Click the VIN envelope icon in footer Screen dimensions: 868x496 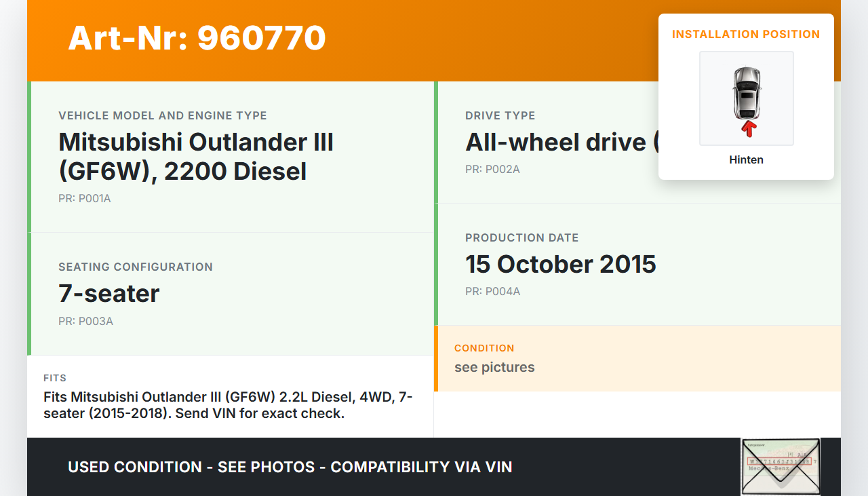click(781, 467)
